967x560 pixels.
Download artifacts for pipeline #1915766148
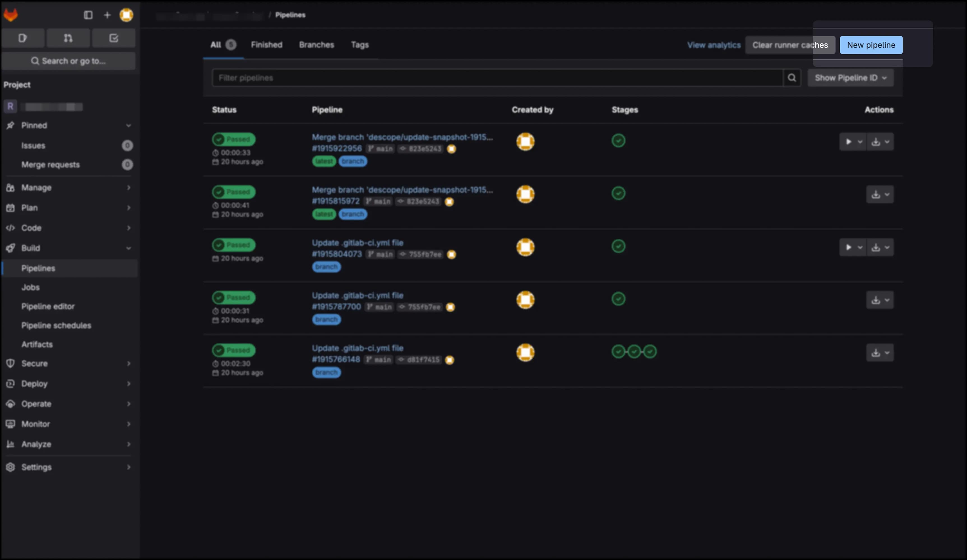coord(876,352)
